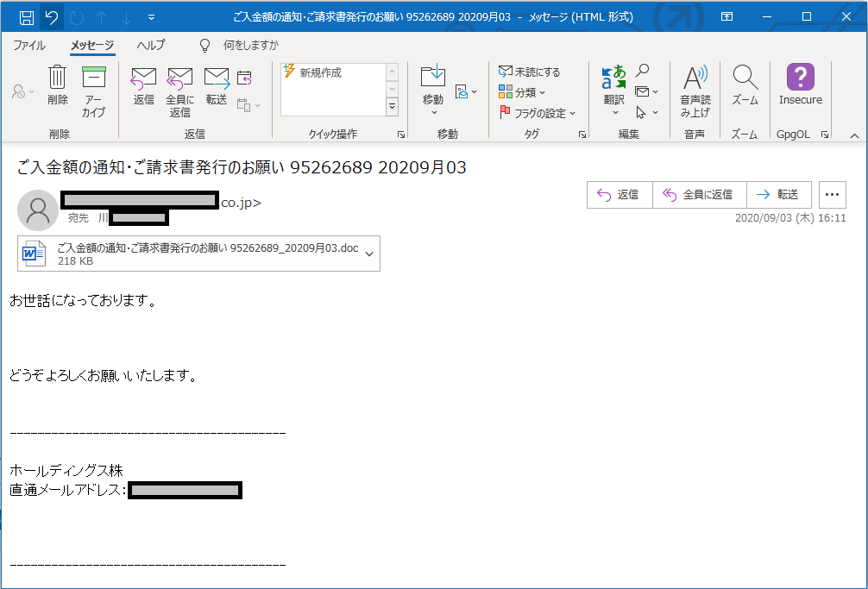Open the more respond actions dropdown

point(248,105)
